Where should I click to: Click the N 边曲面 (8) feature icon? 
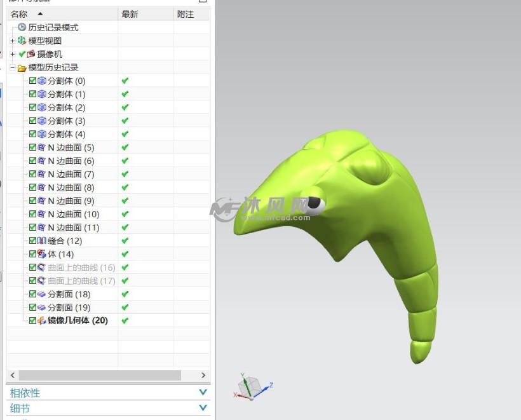coord(41,187)
